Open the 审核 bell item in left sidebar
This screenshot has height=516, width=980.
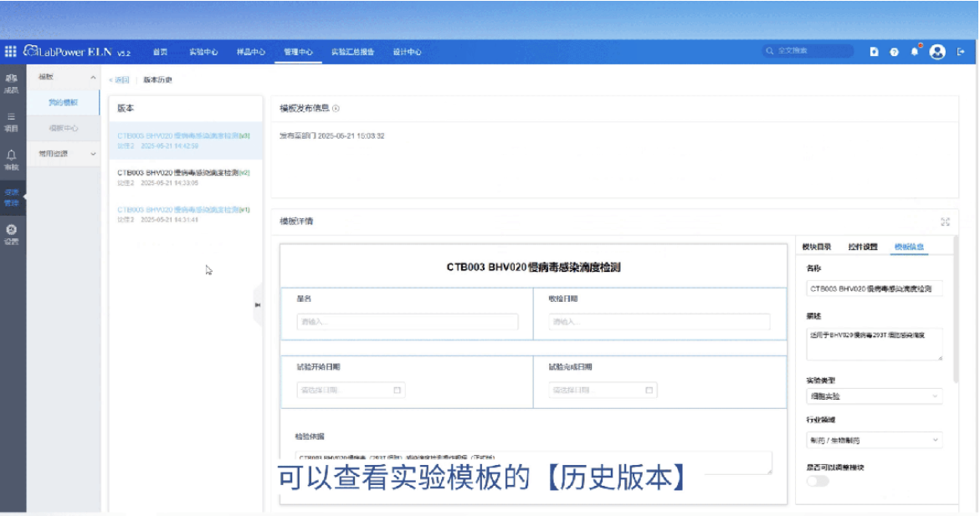pos(11,160)
